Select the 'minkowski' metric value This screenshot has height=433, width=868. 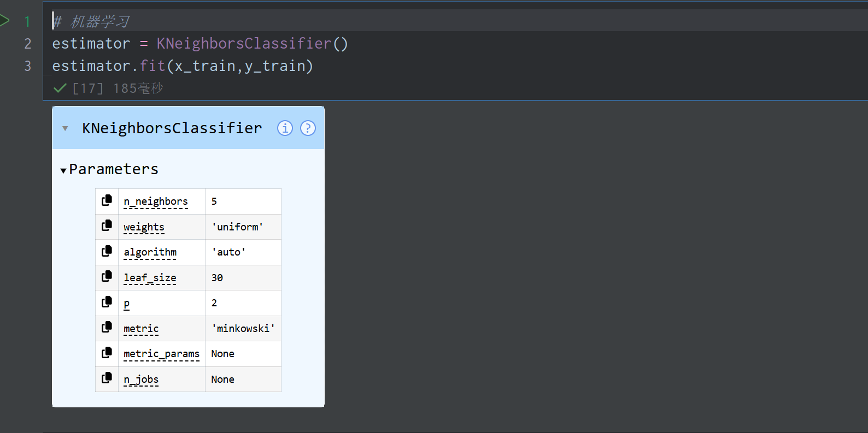(243, 329)
